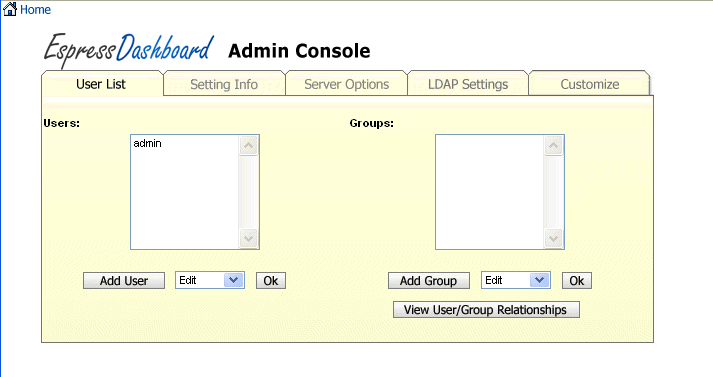Open View User/Group Relationships

pos(486,310)
